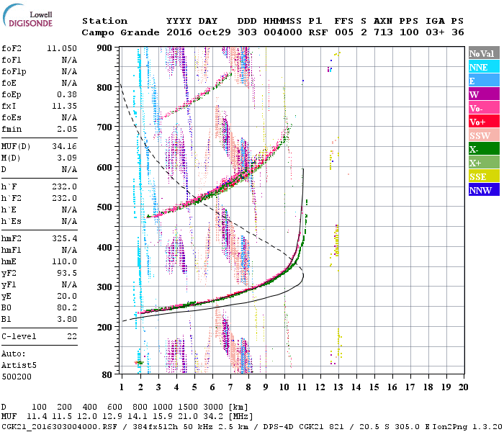Click the foEp value 0.38
This screenshot has width=504, height=432.
[x=67, y=94]
